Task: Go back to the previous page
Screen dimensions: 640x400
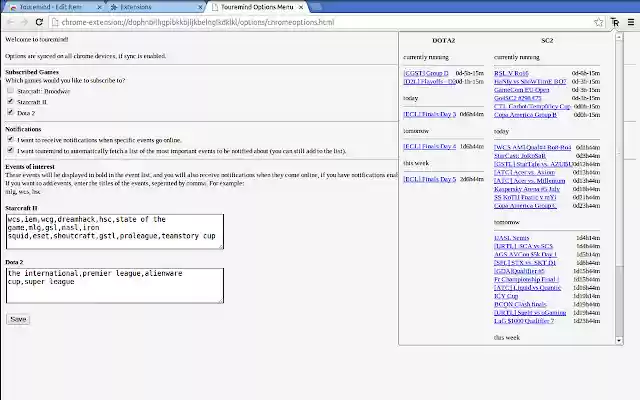Action: pos(11,22)
